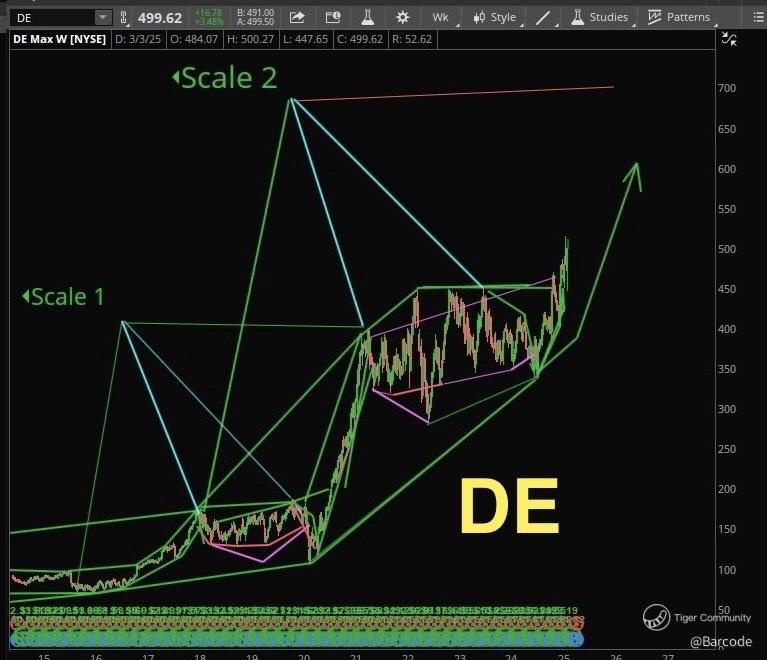
Task: Click the 24 year label on time axis
Action: (x=511, y=656)
